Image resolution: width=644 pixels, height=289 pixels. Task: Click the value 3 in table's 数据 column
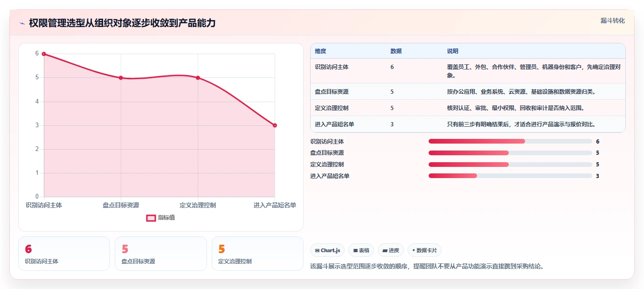(x=392, y=124)
